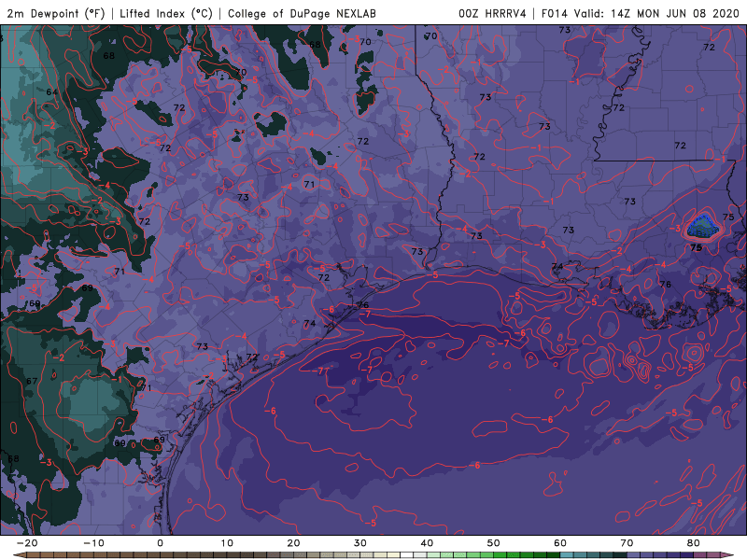The height and width of the screenshot is (560, 747).
Task: Click the '10' color scale label
Action: click(227, 543)
